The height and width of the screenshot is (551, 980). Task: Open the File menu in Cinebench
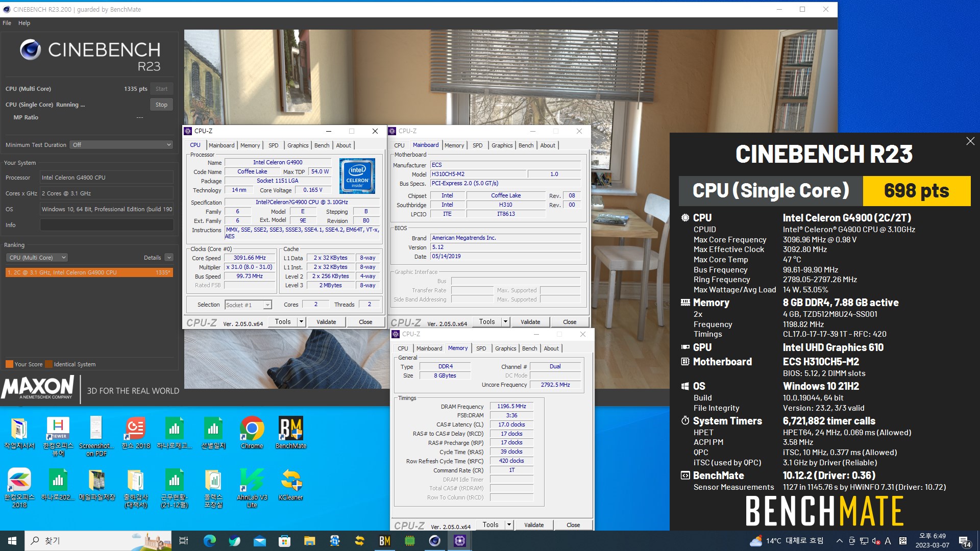coord(7,23)
